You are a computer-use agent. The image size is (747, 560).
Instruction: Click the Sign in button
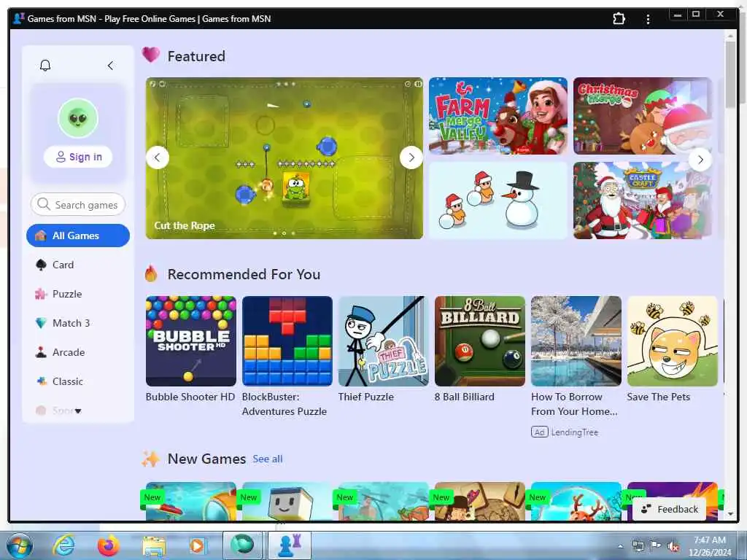click(x=78, y=157)
